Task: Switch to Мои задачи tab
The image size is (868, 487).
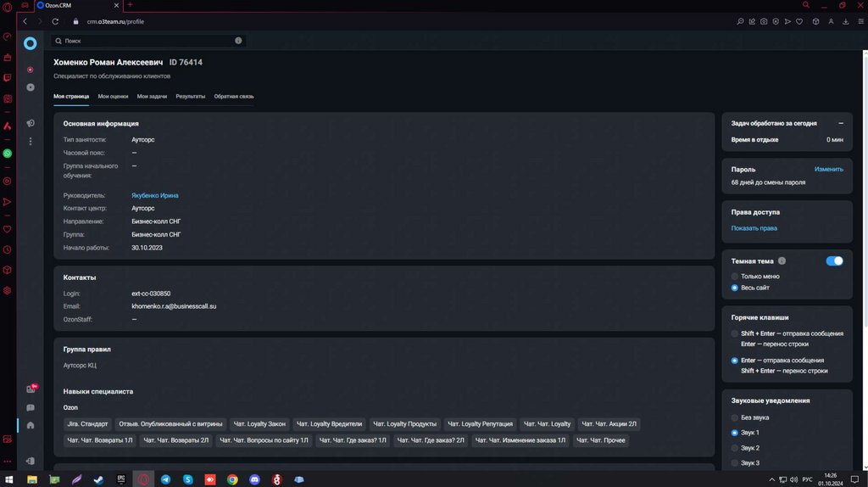Action: pos(152,97)
